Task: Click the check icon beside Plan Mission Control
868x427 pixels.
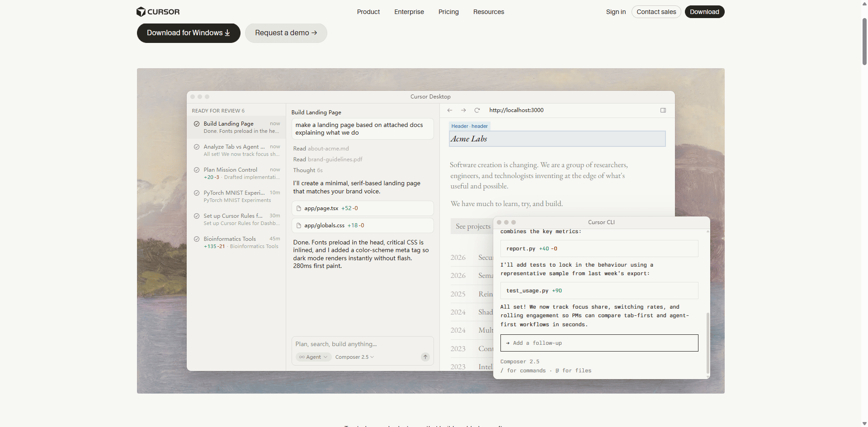Action: 197,170
